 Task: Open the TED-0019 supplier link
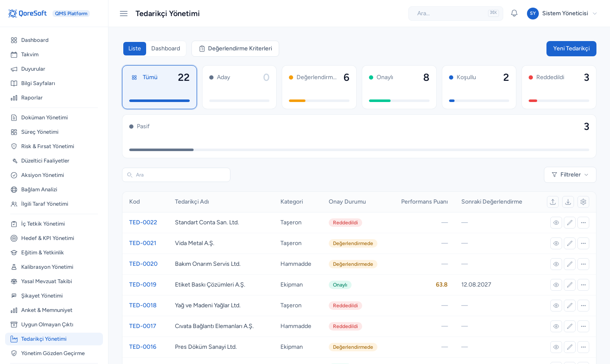pyautogui.click(x=143, y=285)
